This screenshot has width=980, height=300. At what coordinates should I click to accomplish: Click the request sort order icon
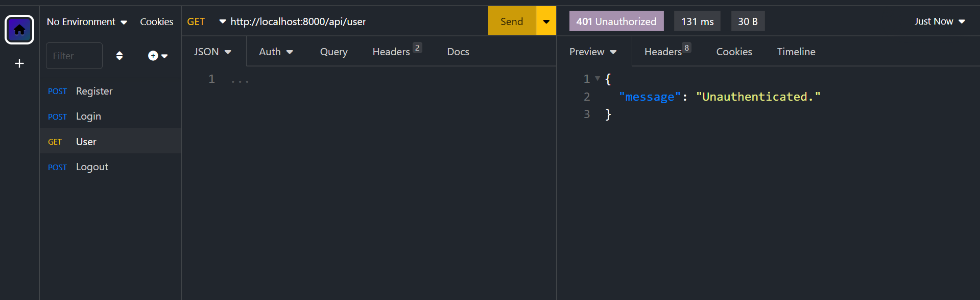click(119, 55)
